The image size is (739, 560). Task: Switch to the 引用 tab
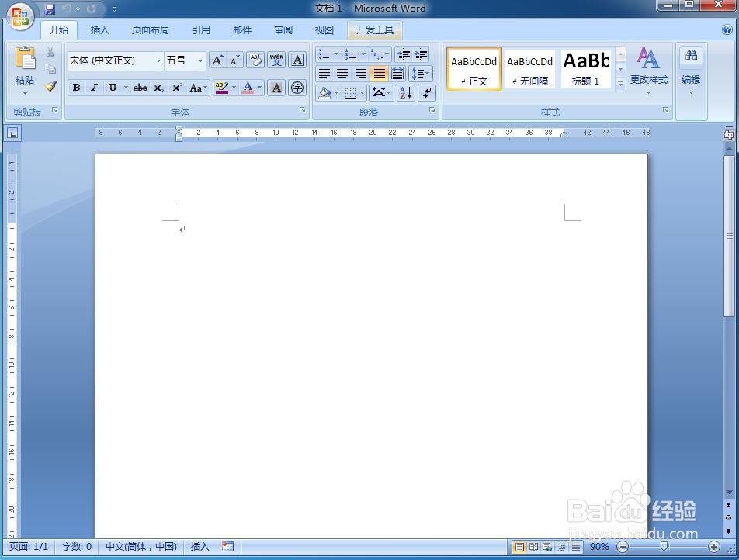(201, 30)
